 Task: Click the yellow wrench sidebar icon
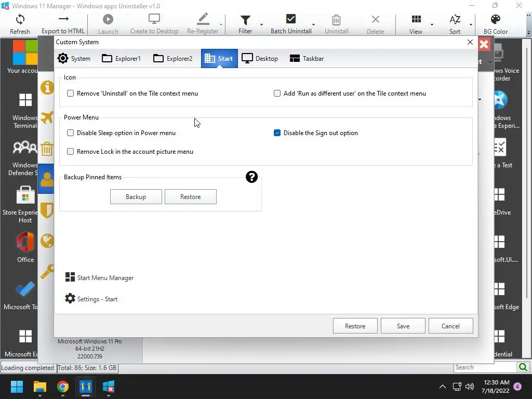47,271
